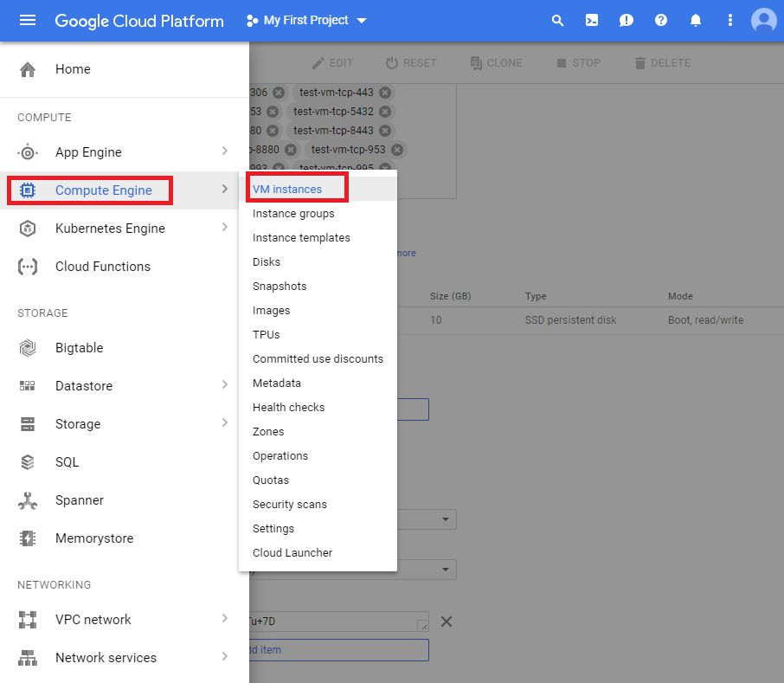Expand the App Engine submenu arrow
Image resolution: width=784 pixels, height=683 pixels.
coord(225,151)
